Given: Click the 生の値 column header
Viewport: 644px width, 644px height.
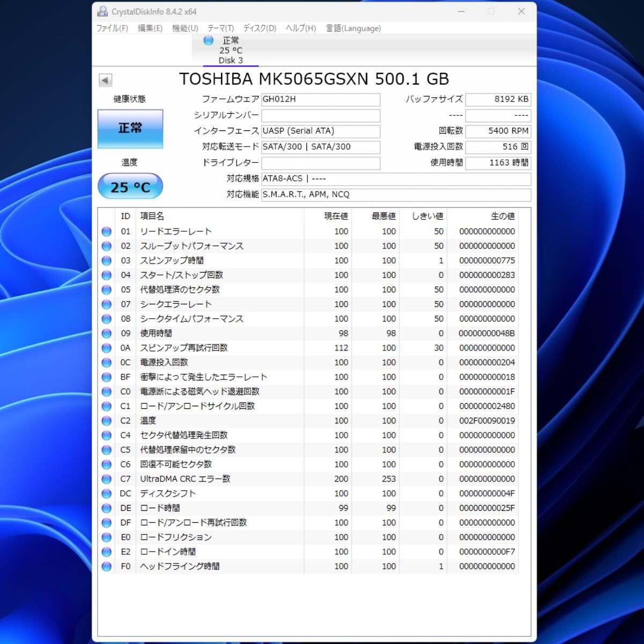Looking at the screenshot, I should coord(502,216).
